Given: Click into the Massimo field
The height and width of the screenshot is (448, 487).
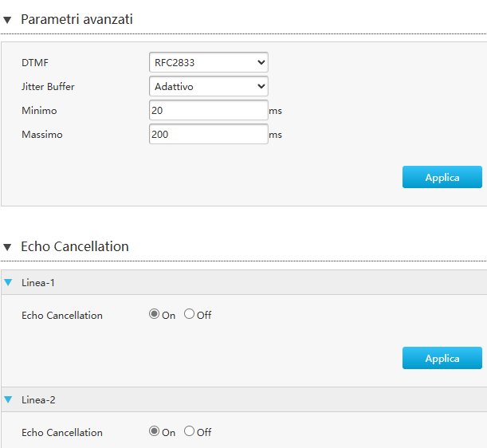Looking at the screenshot, I should [208, 134].
